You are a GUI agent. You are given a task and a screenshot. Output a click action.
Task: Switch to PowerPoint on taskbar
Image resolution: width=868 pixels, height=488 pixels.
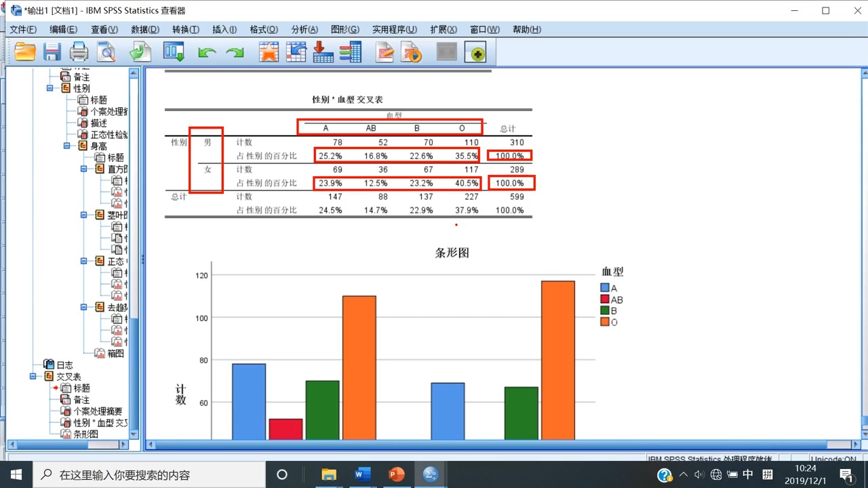pyautogui.click(x=396, y=474)
